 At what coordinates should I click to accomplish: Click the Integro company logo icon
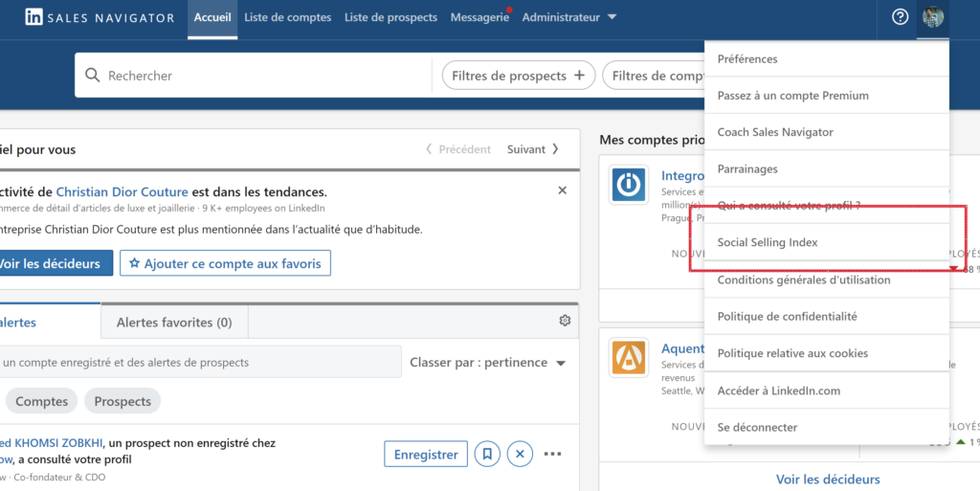[629, 185]
